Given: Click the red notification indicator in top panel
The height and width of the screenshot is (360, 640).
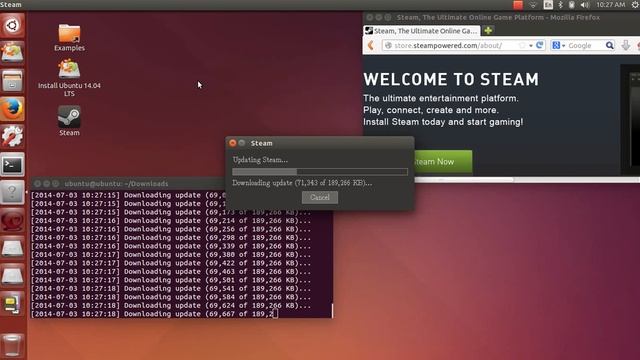Looking at the screenshot, I should click(518, 5).
